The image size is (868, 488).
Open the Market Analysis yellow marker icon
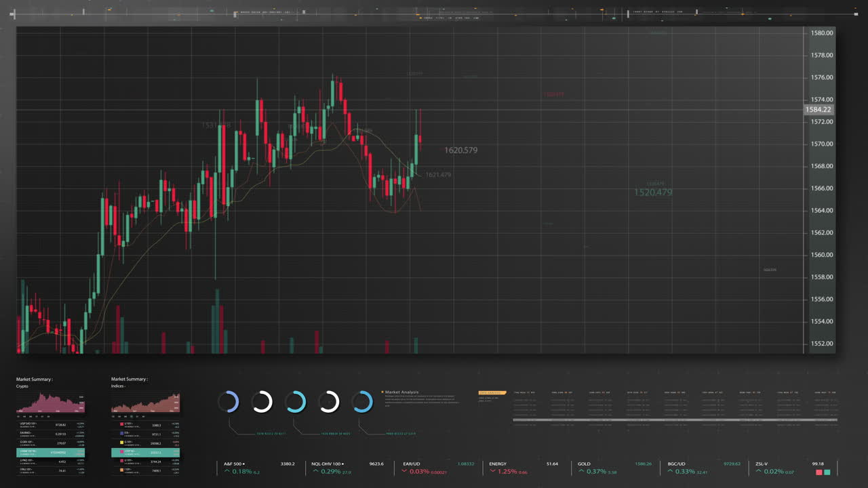click(382, 392)
